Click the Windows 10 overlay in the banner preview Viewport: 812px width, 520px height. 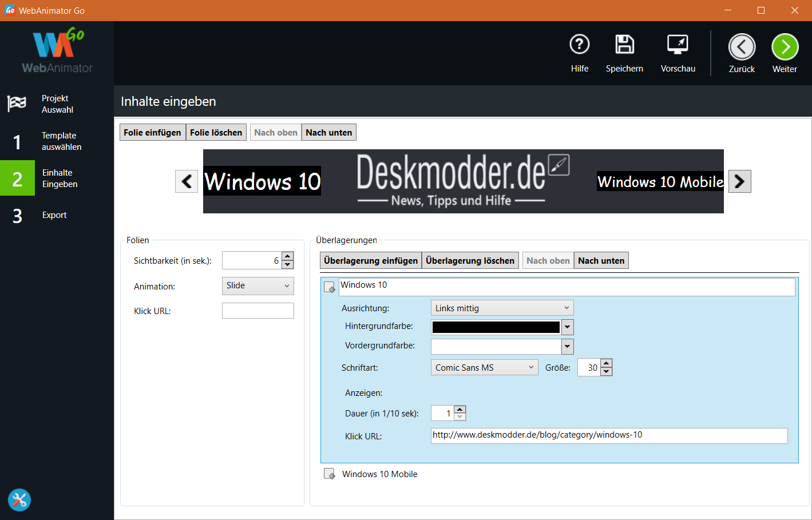coord(262,181)
